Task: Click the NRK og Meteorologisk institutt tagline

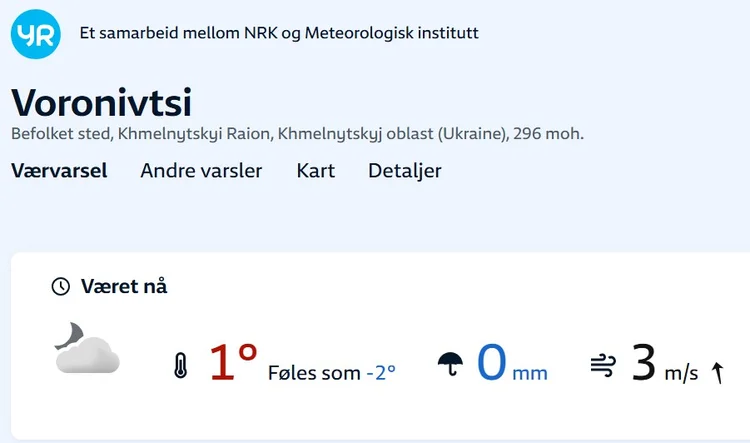Action: (279, 33)
